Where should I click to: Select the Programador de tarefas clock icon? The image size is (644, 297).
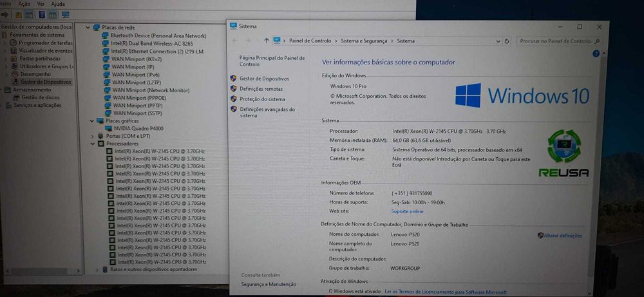(x=13, y=43)
